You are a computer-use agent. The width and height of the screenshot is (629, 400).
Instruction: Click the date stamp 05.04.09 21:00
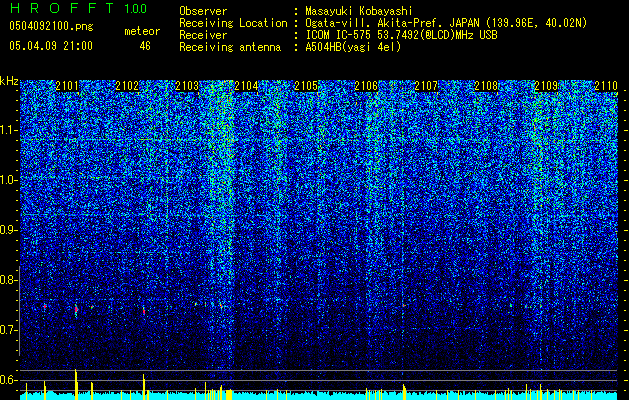click(x=51, y=46)
